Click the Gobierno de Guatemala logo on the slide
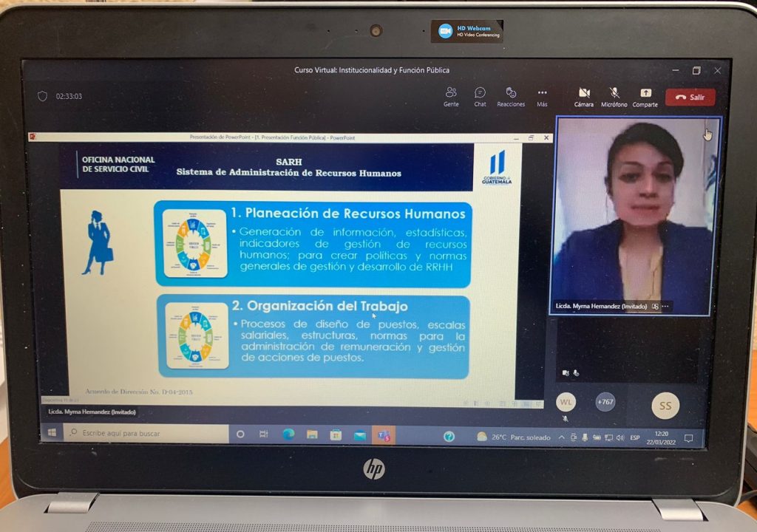Image resolution: width=757 pixels, height=532 pixels. point(498,167)
